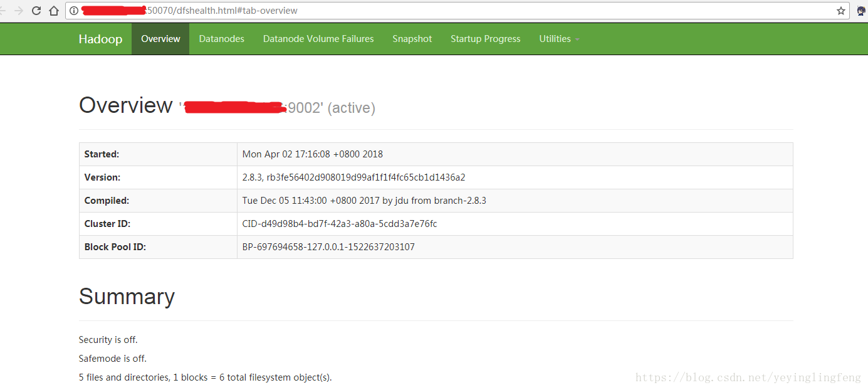The height and width of the screenshot is (390, 868).
Task: Click the '(active)' status text
Action: tap(351, 108)
